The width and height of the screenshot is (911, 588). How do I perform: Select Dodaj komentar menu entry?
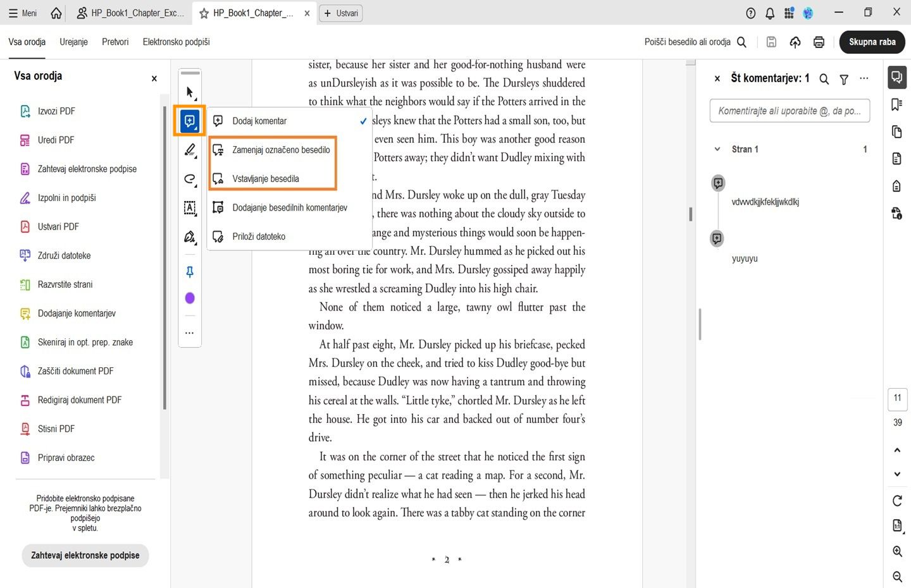[290, 121]
